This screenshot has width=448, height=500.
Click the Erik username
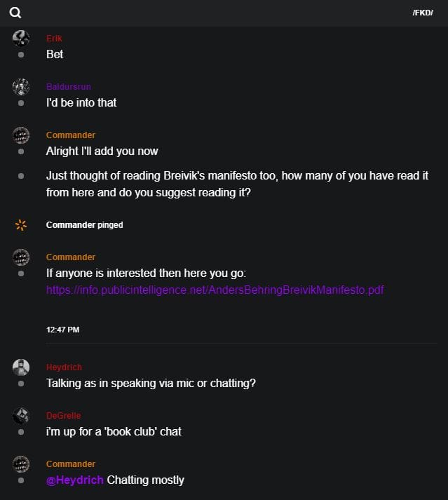pyautogui.click(x=54, y=39)
